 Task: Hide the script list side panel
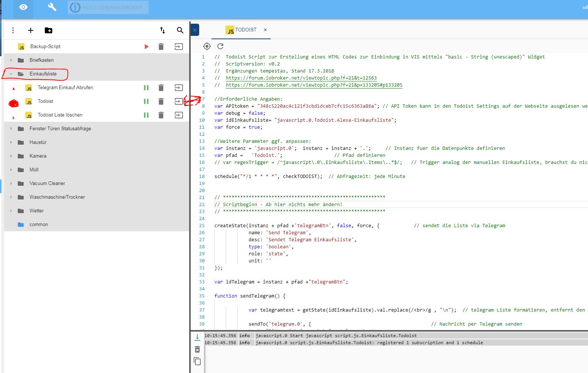(195, 30)
